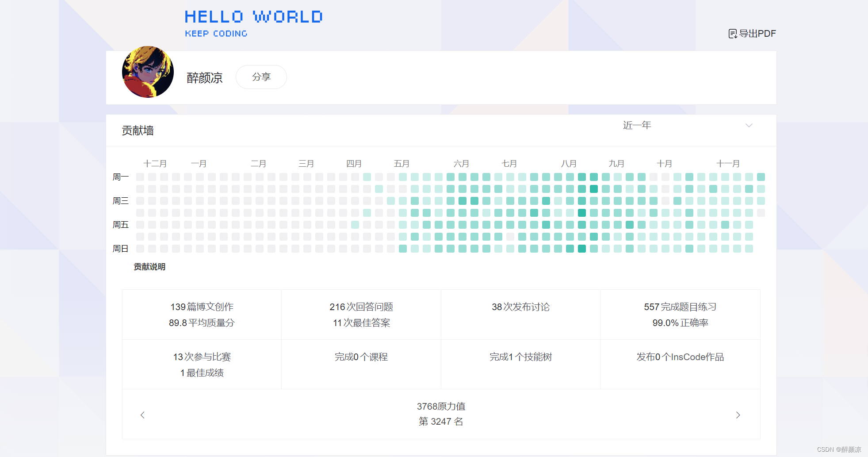Go to previous stats slide arrow
The image size is (868, 457).
(x=142, y=415)
